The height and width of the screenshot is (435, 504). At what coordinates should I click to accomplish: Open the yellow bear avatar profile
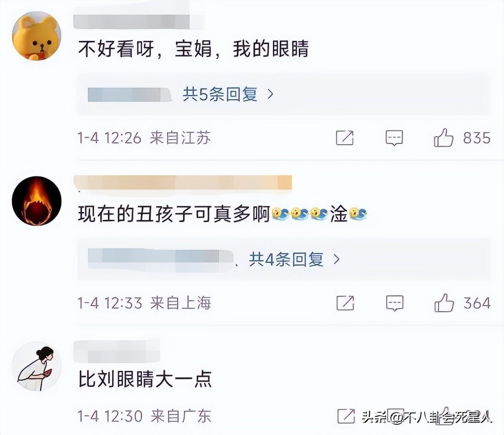pos(37,36)
